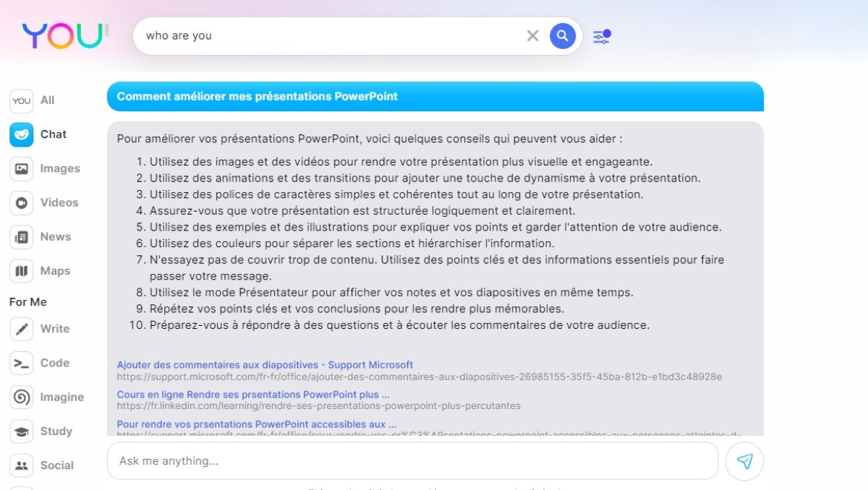Clear the search box with X icon
This screenshot has width=868, height=490.
(533, 35)
